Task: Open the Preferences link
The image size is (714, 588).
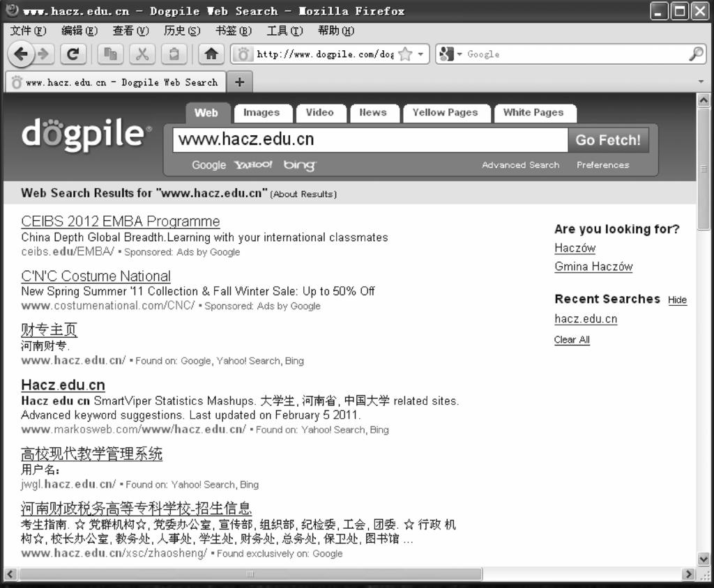Action: click(x=603, y=165)
